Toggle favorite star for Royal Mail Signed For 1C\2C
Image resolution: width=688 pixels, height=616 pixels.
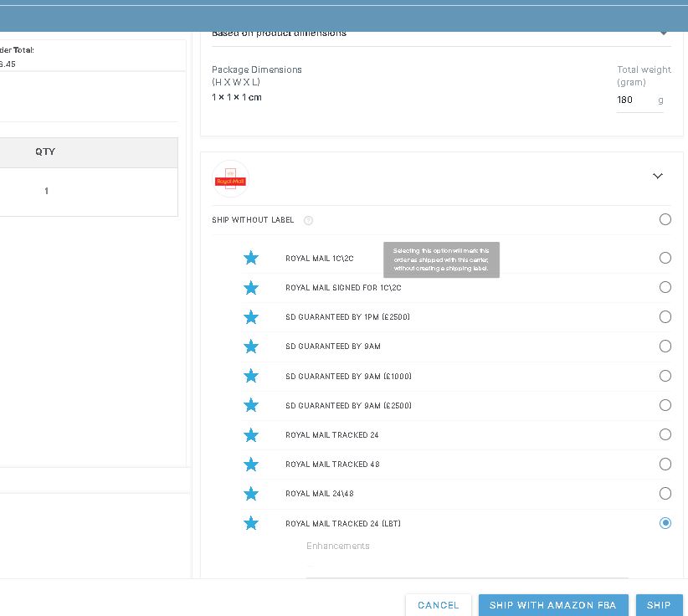click(251, 288)
